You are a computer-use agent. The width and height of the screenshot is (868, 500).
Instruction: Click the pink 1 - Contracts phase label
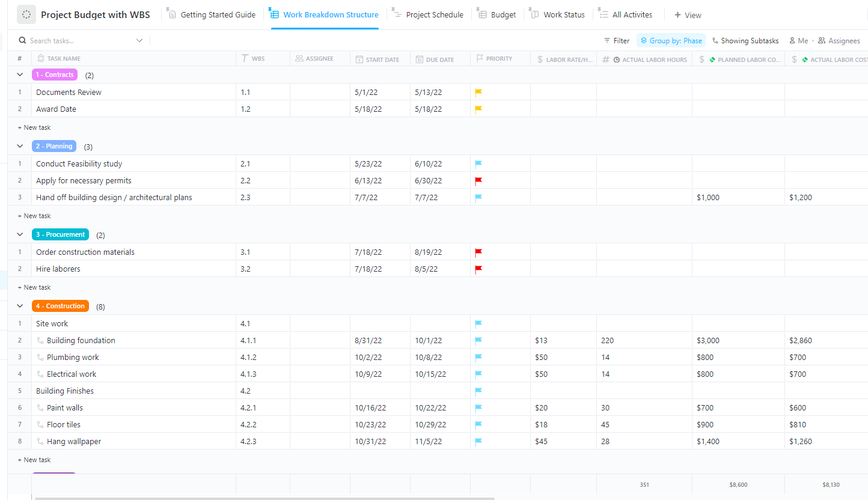54,75
